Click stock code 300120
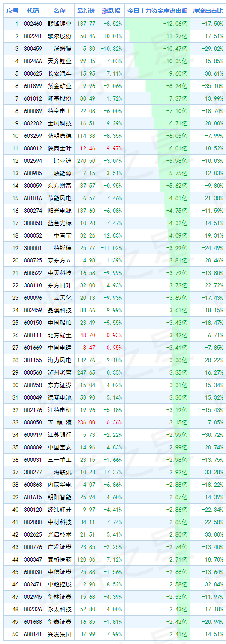 pyautogui.click(x=33, y=510)
